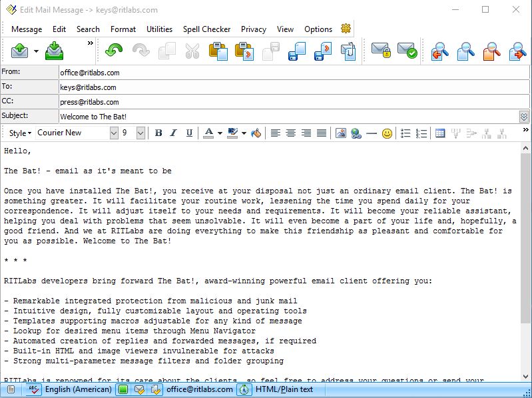Expand the formatting toolbar overflow chevron

pyautogui.click(x=525, y=130)
